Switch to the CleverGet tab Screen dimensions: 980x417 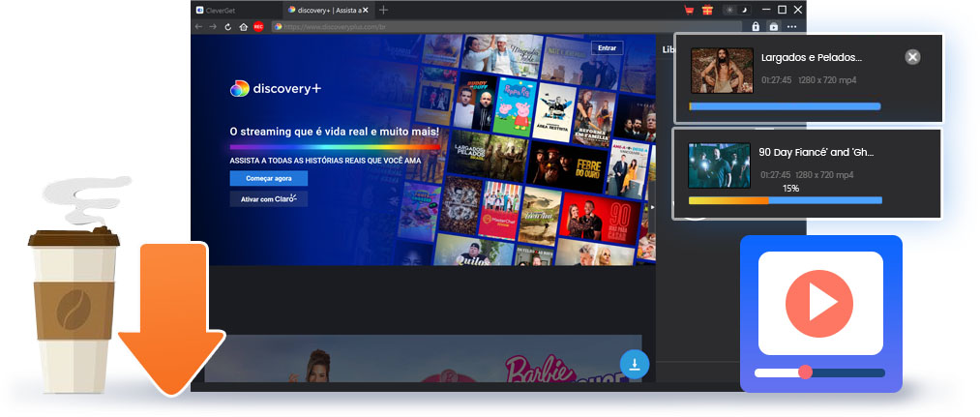237,10
